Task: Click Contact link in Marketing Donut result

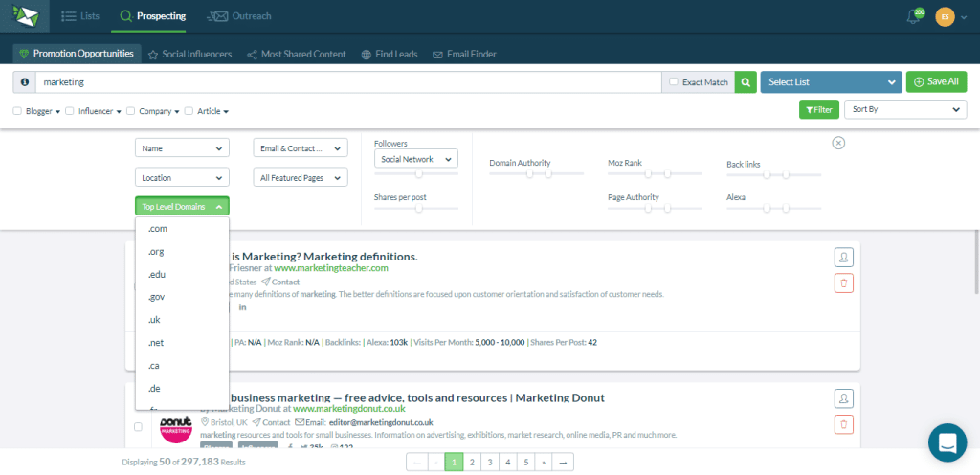Action: 272,422
